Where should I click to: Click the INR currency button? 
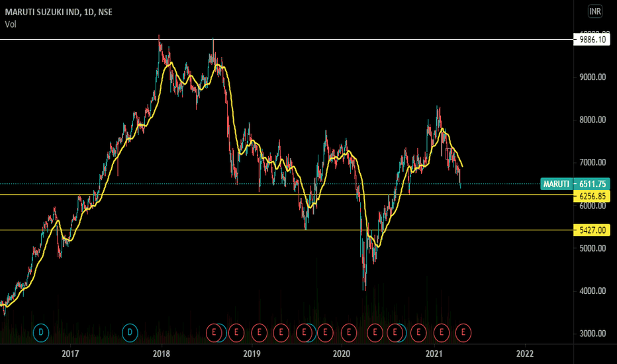click(x=594, y=11)
